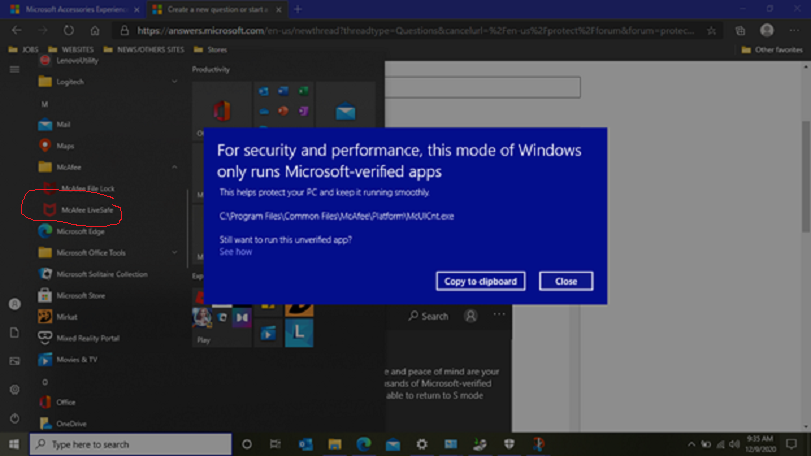Open Cortana circle on taskbar
811x456 pixels.
pos(247,444)
